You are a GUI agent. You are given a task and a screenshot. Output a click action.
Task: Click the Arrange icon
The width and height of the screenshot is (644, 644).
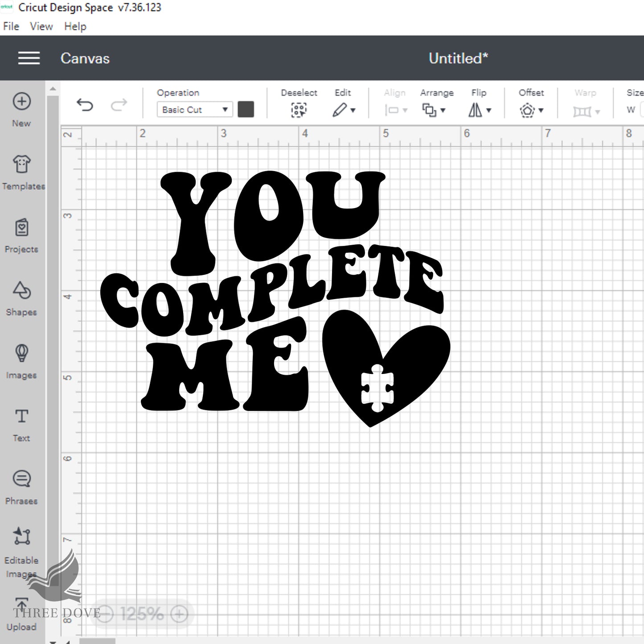point(429,110)
